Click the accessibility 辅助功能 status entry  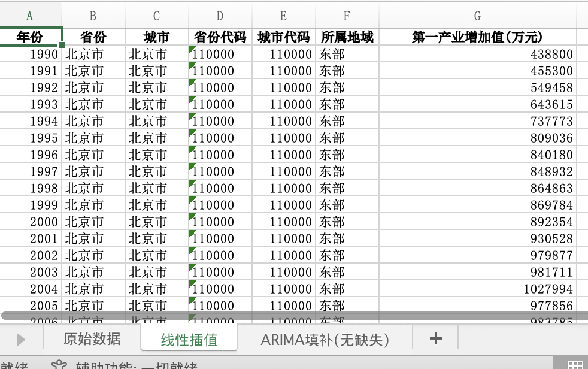137,365
